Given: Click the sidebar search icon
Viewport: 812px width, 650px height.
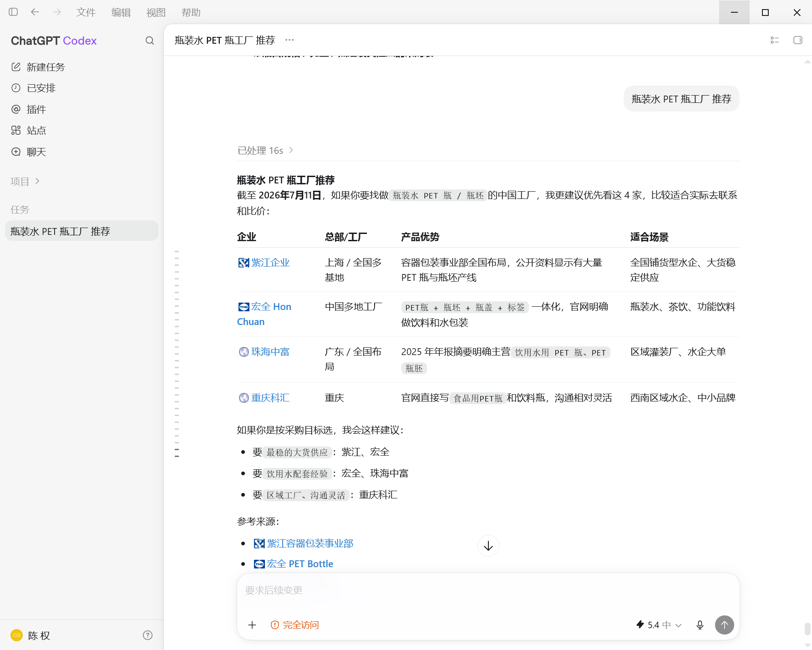Looking at the screenshot, I should 150,41.
